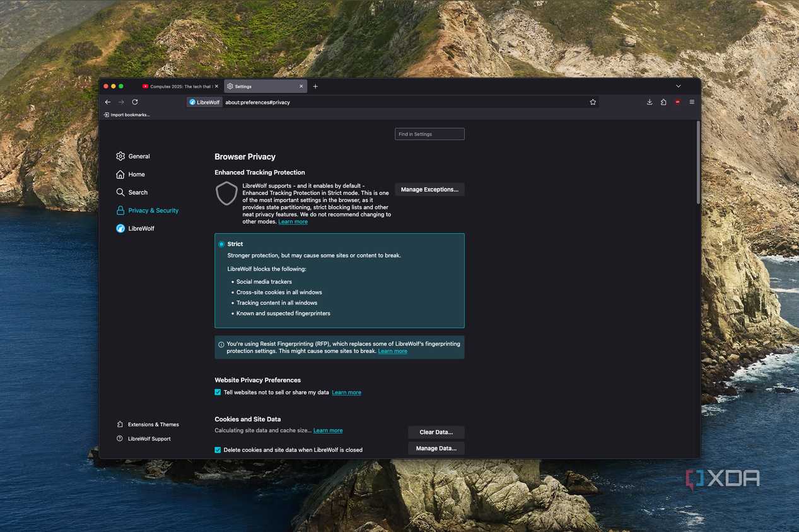Click the Find in Settings search field
Screen dimensions: 799x532
tap(429, 134)
